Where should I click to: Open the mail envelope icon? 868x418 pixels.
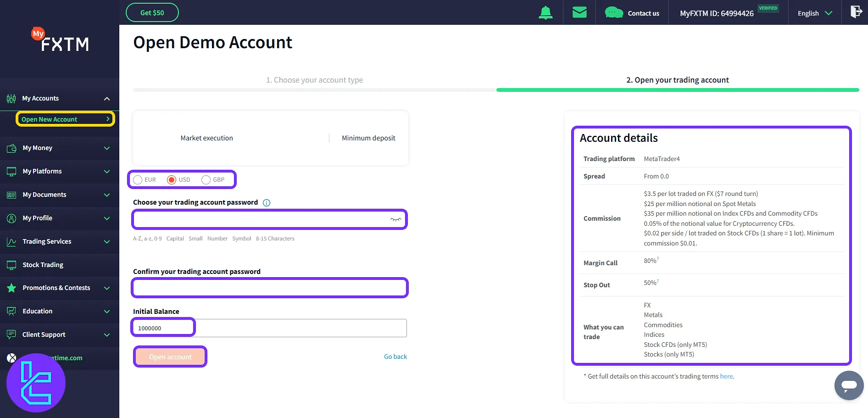point(579,12)
